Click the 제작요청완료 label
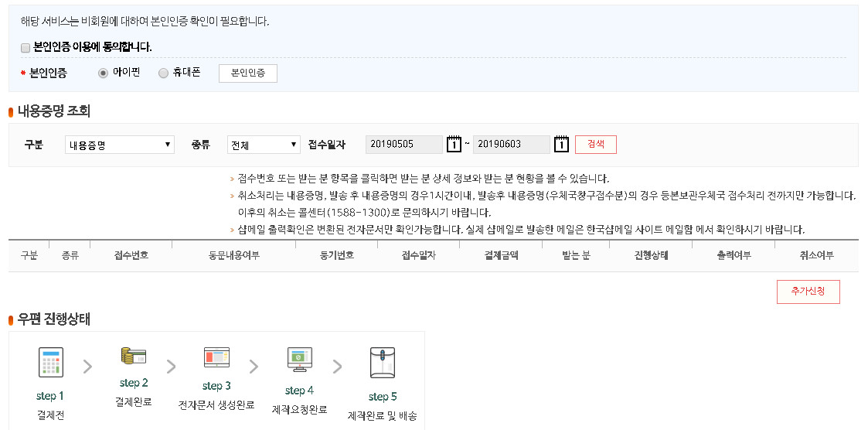The image size is (868, 430). 299,409
